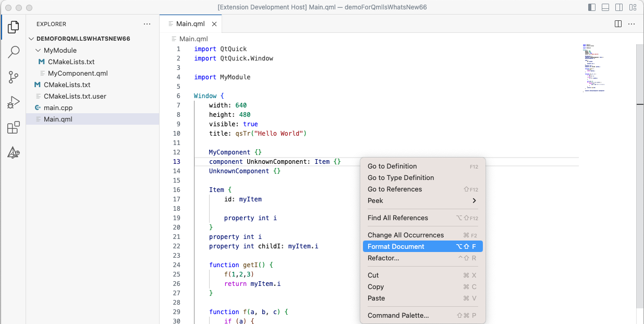Toggle the secondary sidebar
The width and height of the screenshot is (644, 324).
[x=618, y=7]
